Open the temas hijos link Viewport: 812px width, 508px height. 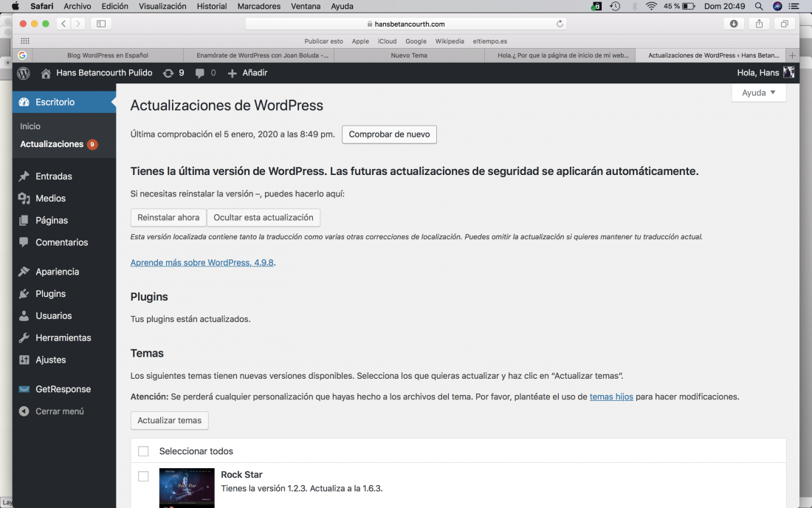[611, 397]
